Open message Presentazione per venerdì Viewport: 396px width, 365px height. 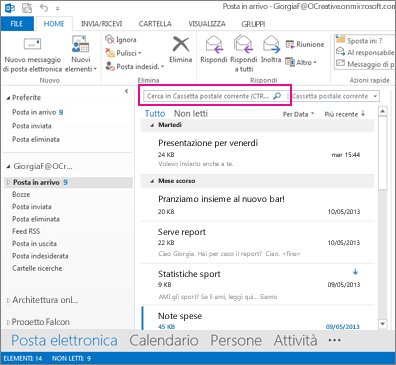[x=257, y=153]
